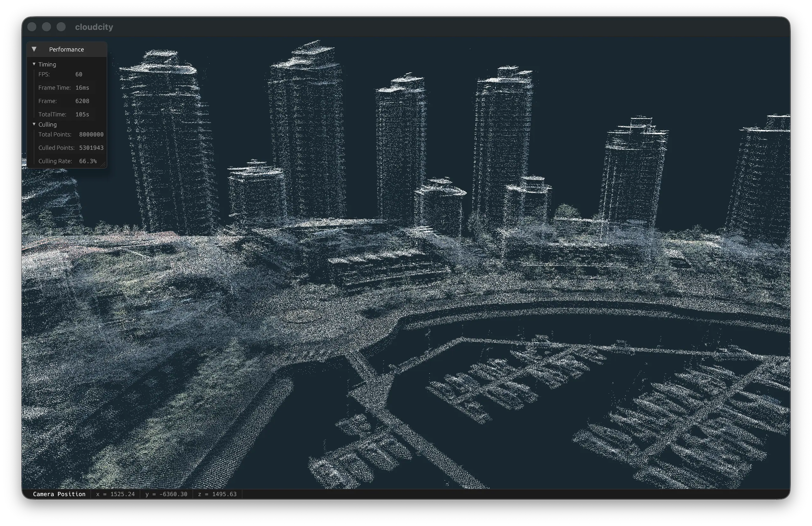Viewport: 812px width, 526px height.
Task: Click the Total Points value 8000000
Action: pyautogui.click(x=91, y=134)
